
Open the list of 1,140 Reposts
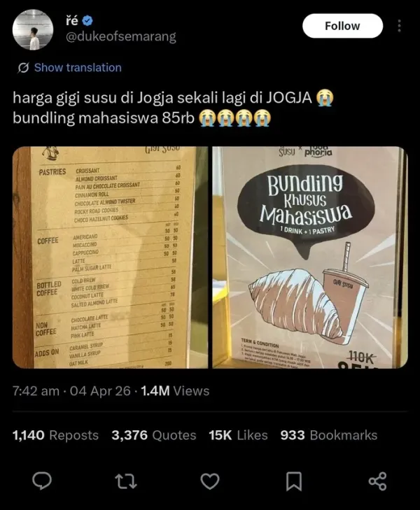tap(55, 435)
